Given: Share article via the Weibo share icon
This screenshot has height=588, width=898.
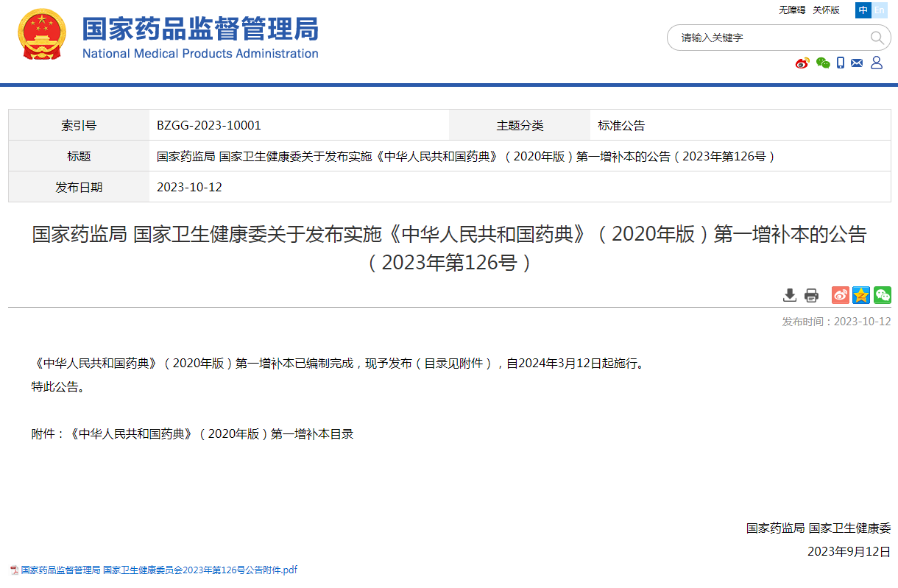Looking at the screenshot, I should 841,295.
